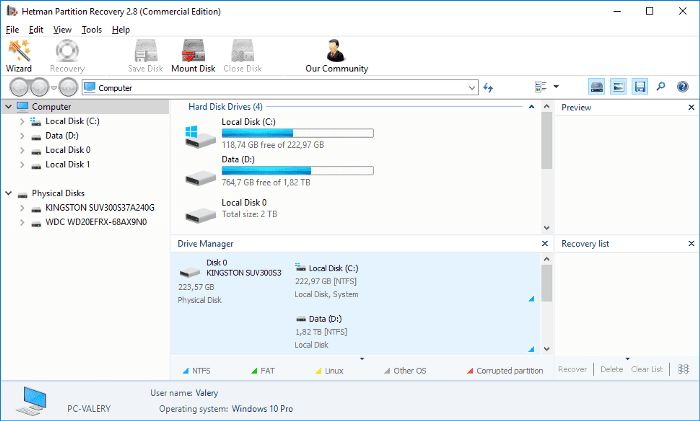Screen dimensions: 700x421
Task: Close the Recovery list panel
Action: point(691,243)
